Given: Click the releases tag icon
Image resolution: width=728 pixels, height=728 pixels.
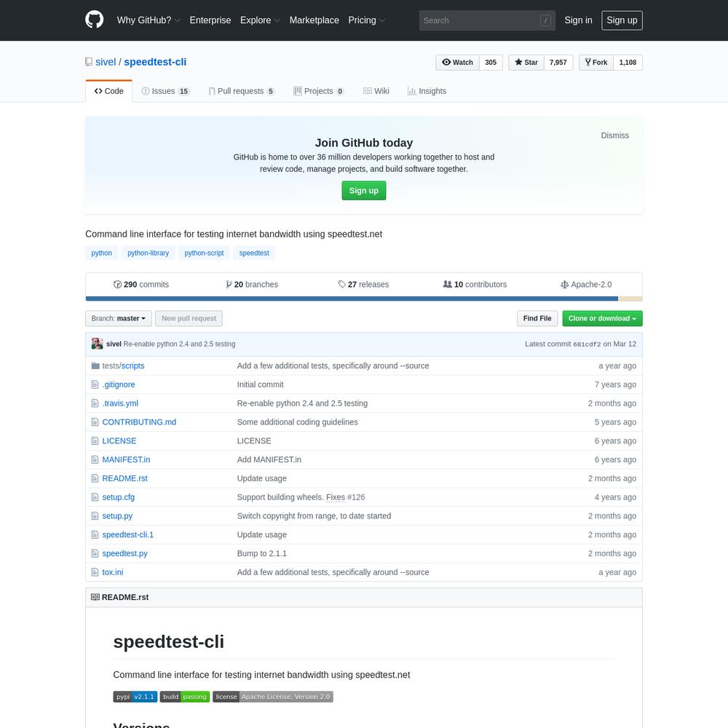Looking at the screenshot, I should [x=341, y=284].
